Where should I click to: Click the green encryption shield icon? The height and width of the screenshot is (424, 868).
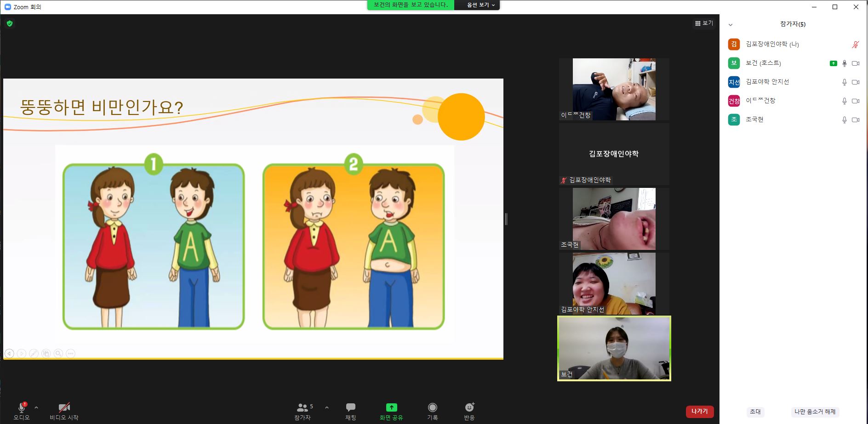coord(10,23)
